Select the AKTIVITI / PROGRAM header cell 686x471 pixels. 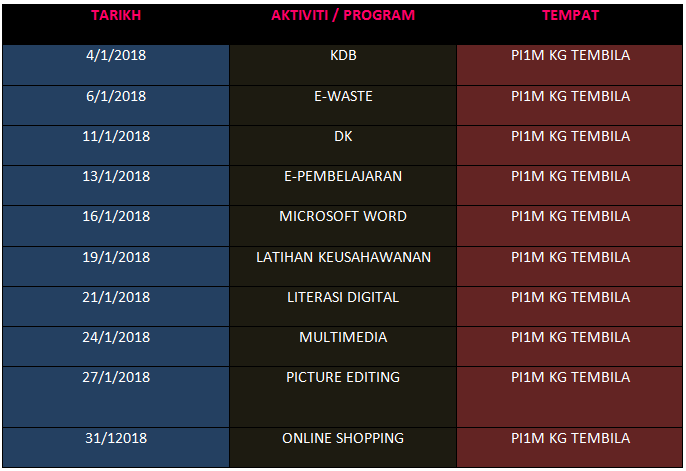point(343,16)
